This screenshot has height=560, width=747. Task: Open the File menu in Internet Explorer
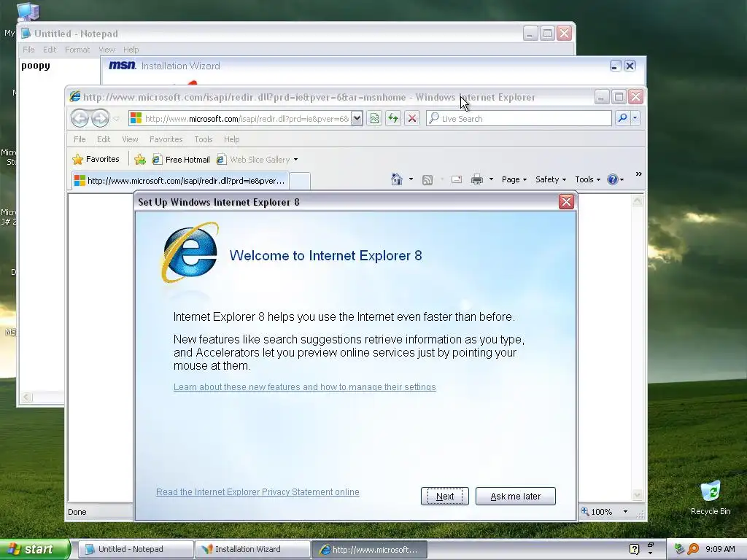click(x=80, y=139)
